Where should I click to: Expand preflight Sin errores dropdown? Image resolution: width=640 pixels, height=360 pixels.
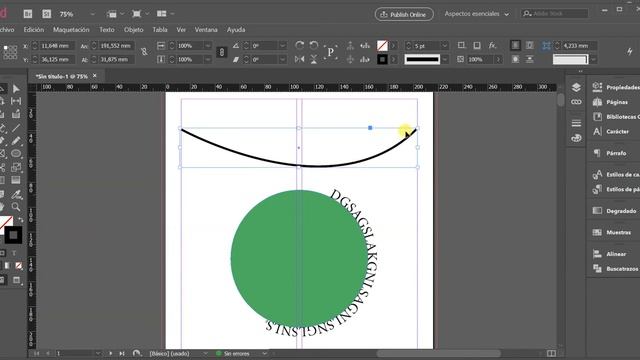[264, 353]
